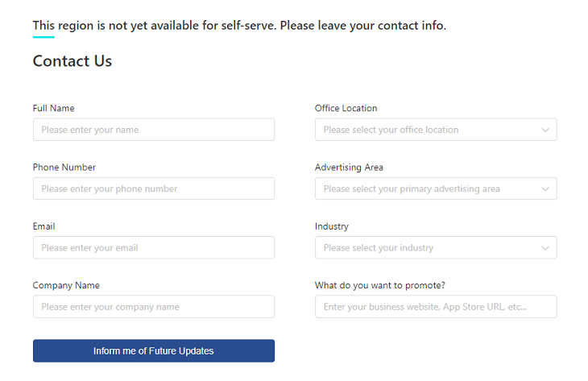Screen dimensions: 588x381
Task: Click the 'Full Name' field label
Action: [x=53, y=108]
